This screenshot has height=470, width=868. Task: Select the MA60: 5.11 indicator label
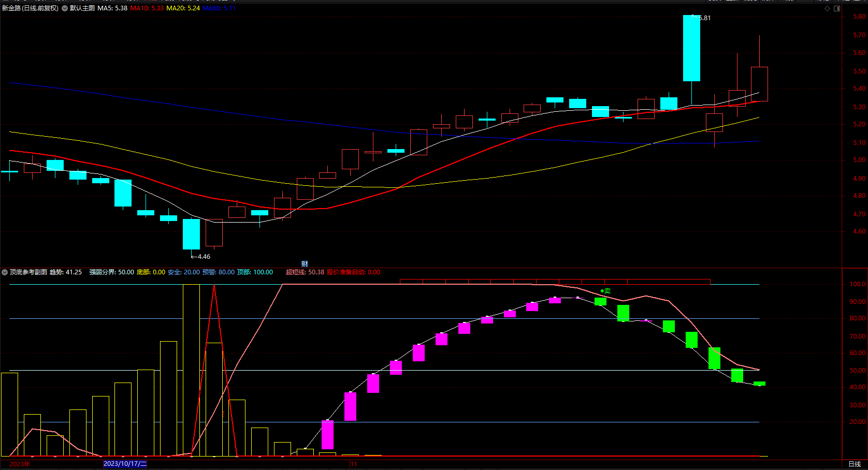(219, 8)
